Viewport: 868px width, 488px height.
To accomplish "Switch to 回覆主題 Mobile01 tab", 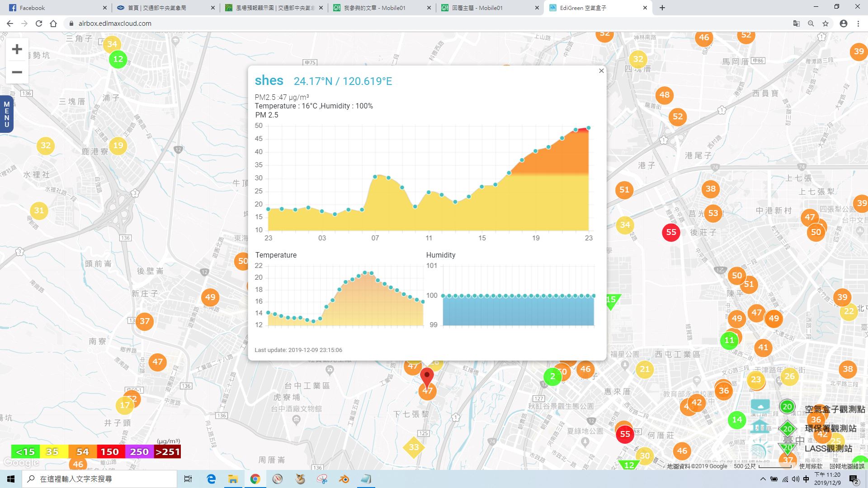I will pyautogui.click(x=491, y=8).
